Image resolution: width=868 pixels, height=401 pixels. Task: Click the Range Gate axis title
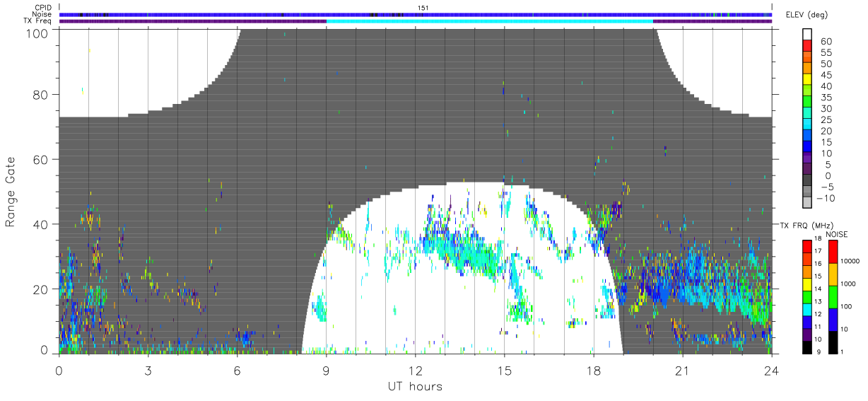pos(11,192)
